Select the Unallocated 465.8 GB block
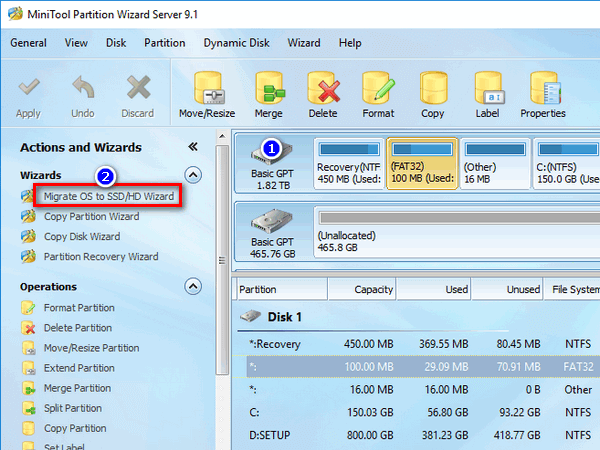600x450 pixels. (457, 232)
